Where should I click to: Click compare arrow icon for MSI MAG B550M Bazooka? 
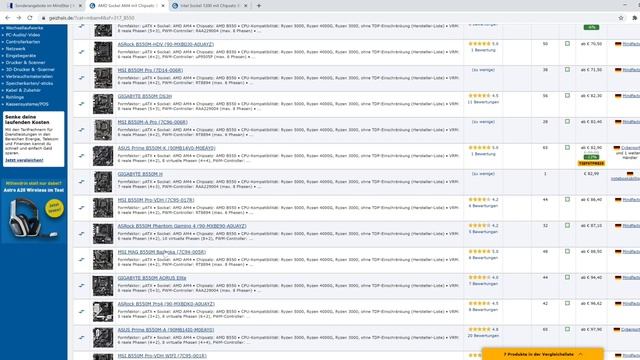82,260
